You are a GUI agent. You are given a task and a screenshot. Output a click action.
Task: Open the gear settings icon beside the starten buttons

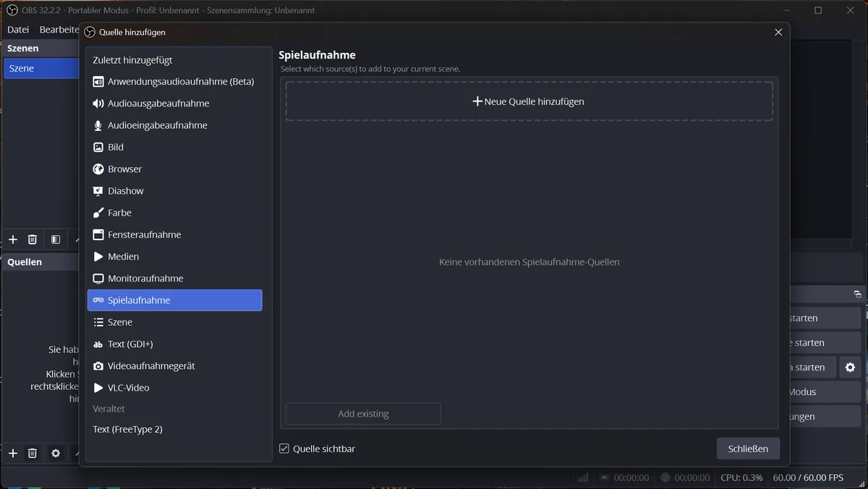click(x=850, y=367)
